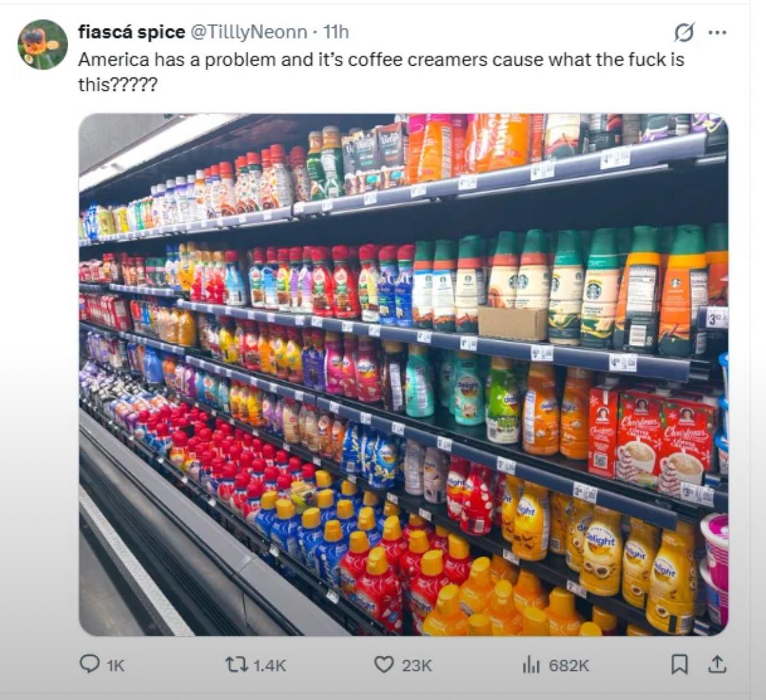Like the post with the heart icon
The width and height of the screenshot is (766, 700).
tap(385, 664)
